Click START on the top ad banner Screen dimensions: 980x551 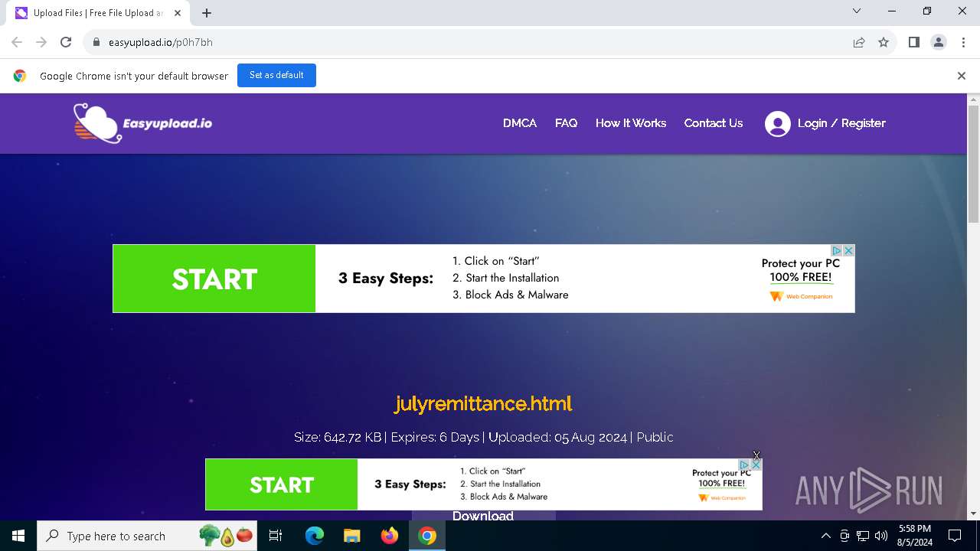[x=214, y=279]
